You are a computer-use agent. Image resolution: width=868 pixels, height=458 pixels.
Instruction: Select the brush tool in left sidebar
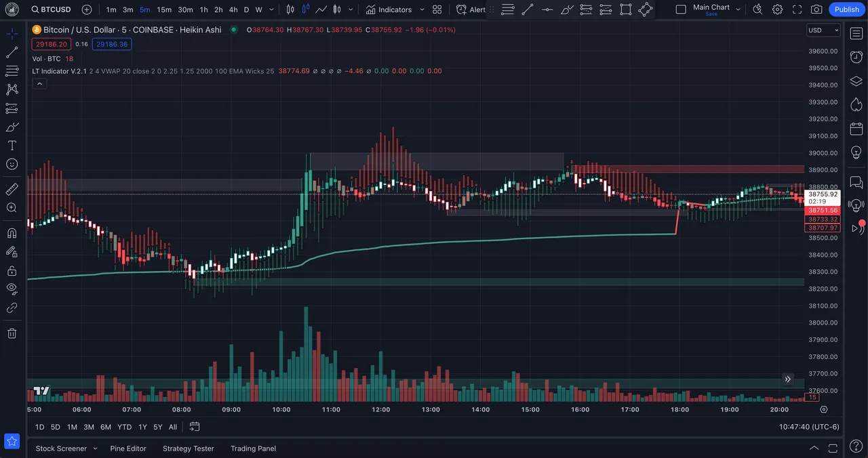(12, 127)
